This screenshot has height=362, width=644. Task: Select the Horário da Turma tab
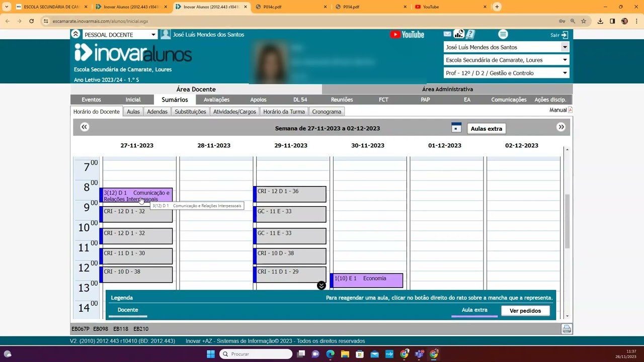284,112
